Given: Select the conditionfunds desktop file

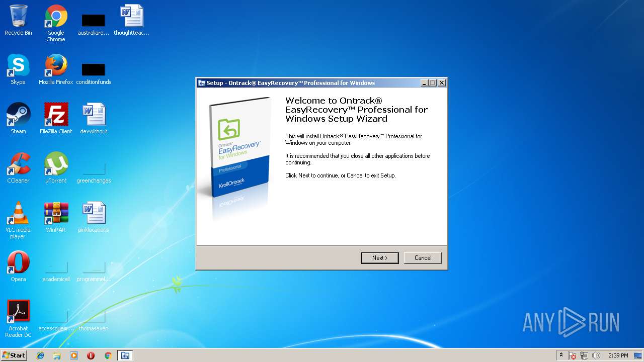Looking at the screenshot, I should click(x=94, y=73).
